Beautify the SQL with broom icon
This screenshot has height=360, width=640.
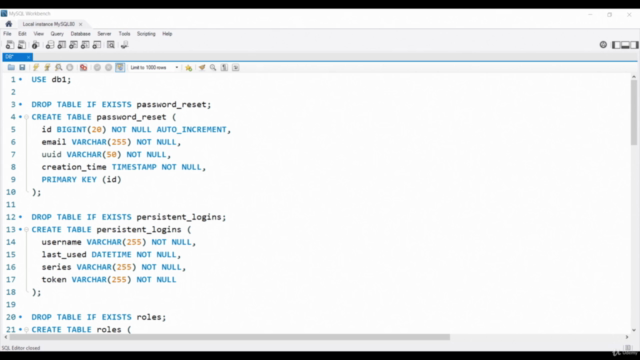202,67
